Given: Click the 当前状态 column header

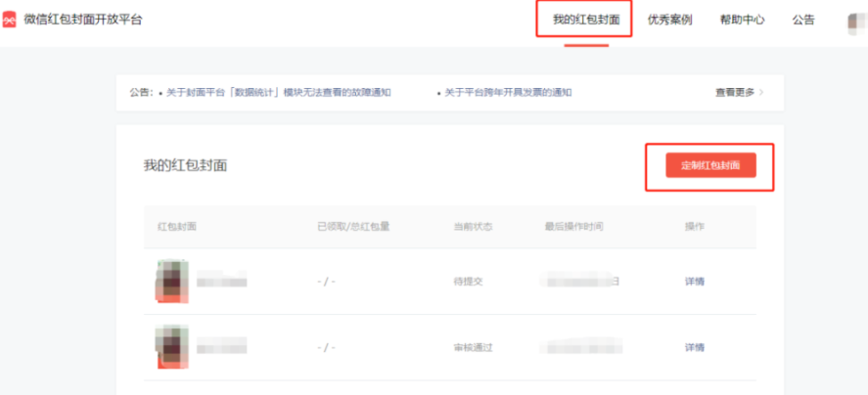Looking at the screenshot, I should click(472, 227).
